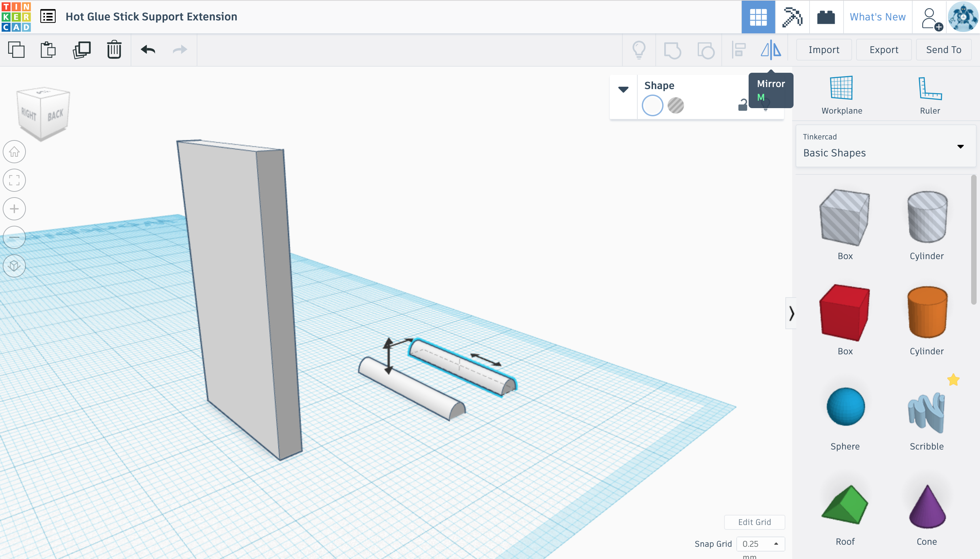Click the Home view button

point(14,152)
